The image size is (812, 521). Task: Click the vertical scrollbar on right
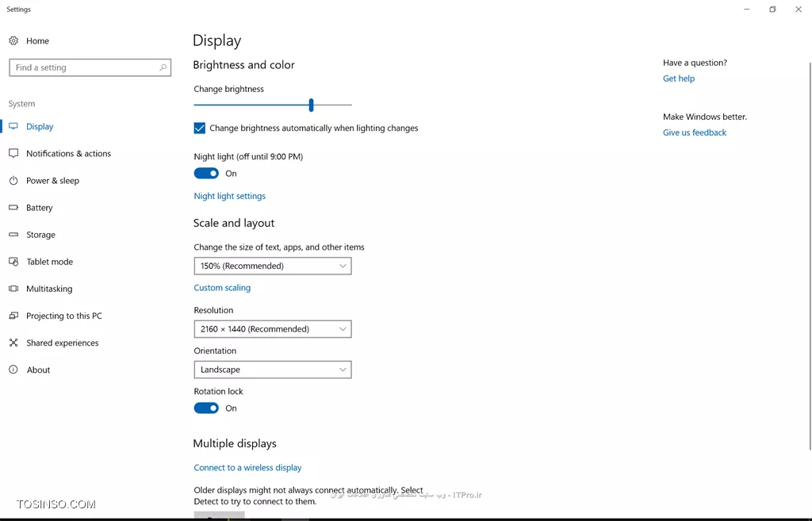(810, 256)
